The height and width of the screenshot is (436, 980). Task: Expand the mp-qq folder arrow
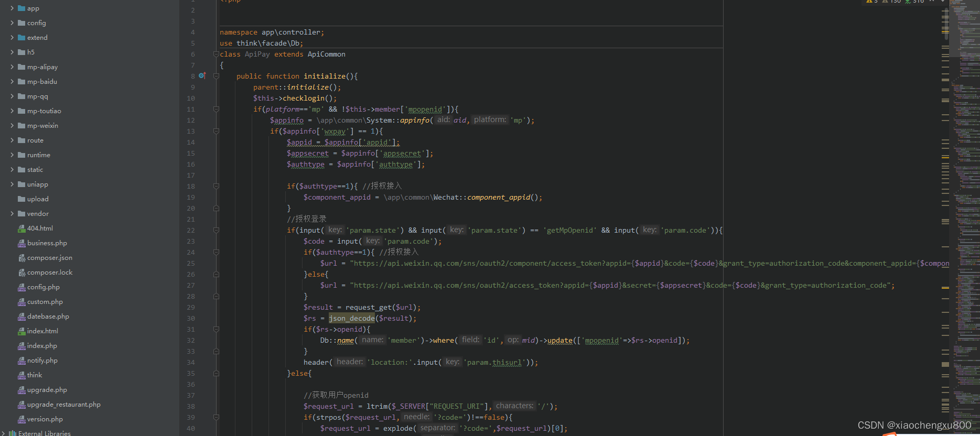pos(12,96)
